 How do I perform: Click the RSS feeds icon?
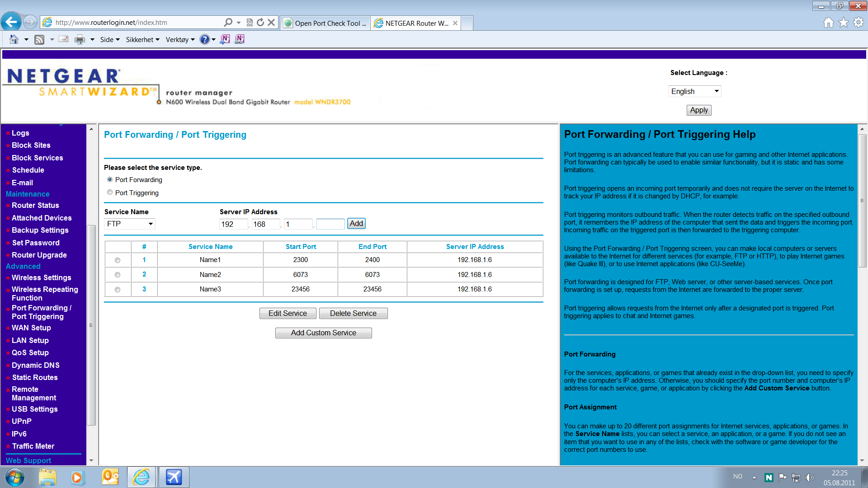pyautogui.click(x=39, y=40)
